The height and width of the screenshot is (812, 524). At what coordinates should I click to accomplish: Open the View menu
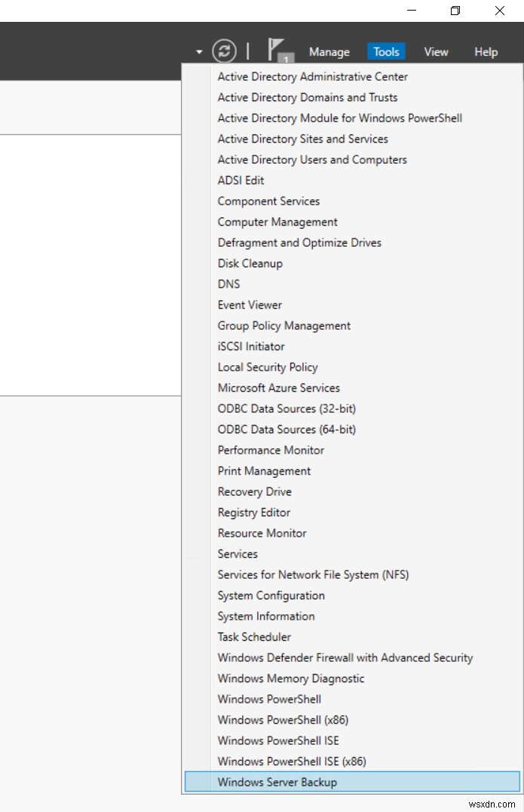click(x=436, y=51)
